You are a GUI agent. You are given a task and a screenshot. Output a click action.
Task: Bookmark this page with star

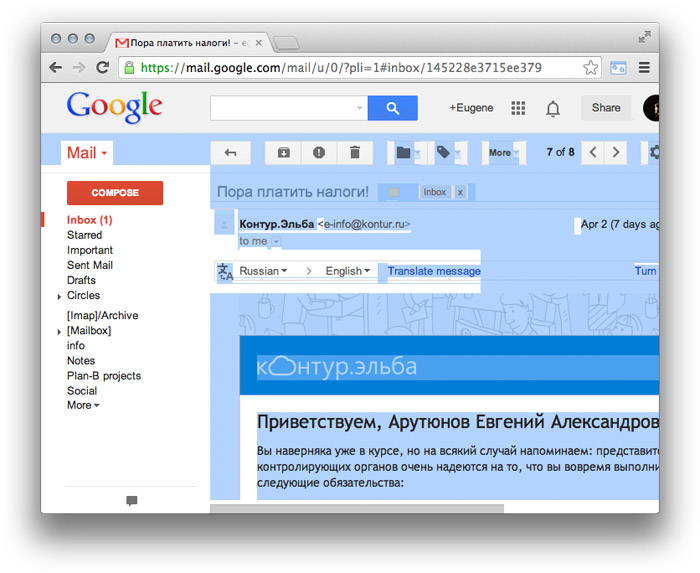pos(590,68)
